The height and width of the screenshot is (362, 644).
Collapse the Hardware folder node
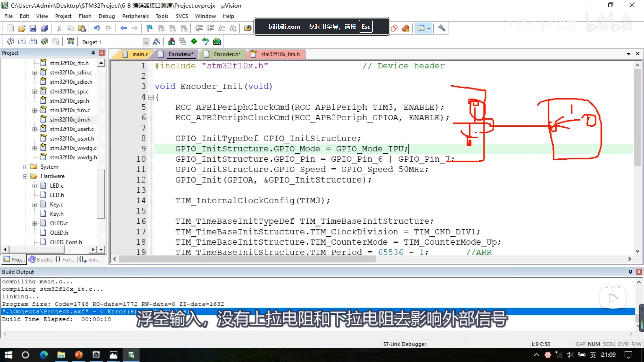[25, 176]
